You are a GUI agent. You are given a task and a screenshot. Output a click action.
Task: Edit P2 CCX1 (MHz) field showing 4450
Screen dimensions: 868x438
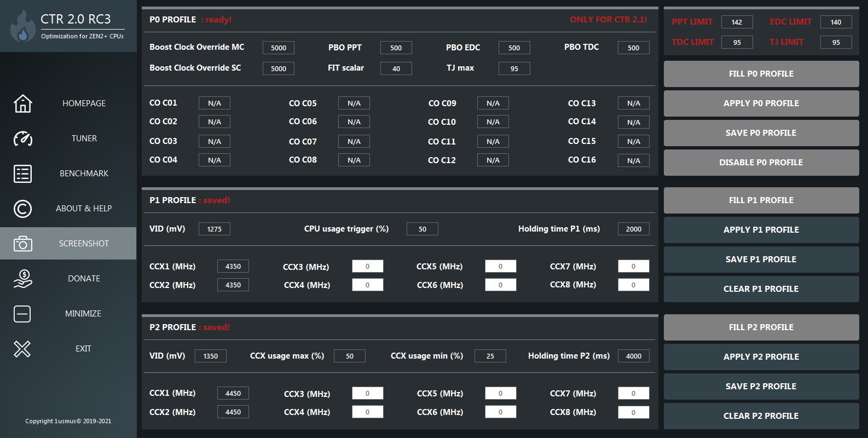click(233, 393)
